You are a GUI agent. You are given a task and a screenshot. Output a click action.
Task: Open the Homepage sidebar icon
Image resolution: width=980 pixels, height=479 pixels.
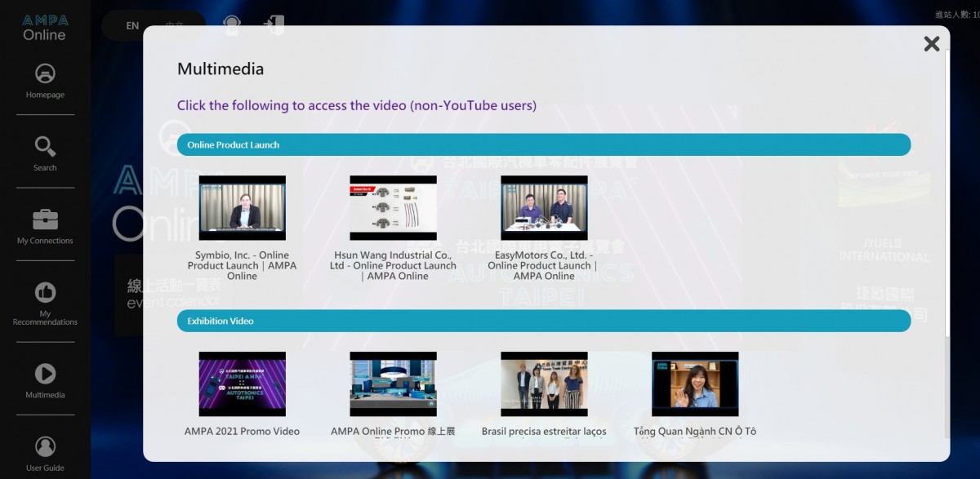click(45, 73)
